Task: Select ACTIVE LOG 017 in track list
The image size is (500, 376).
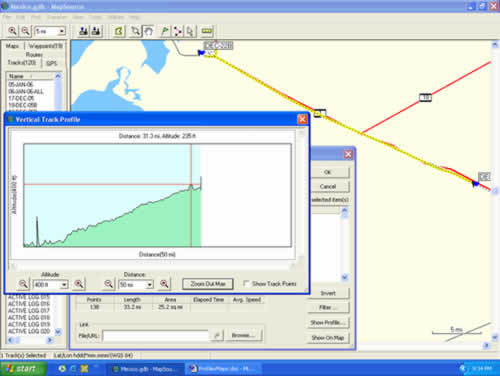Action: (29, 311)
